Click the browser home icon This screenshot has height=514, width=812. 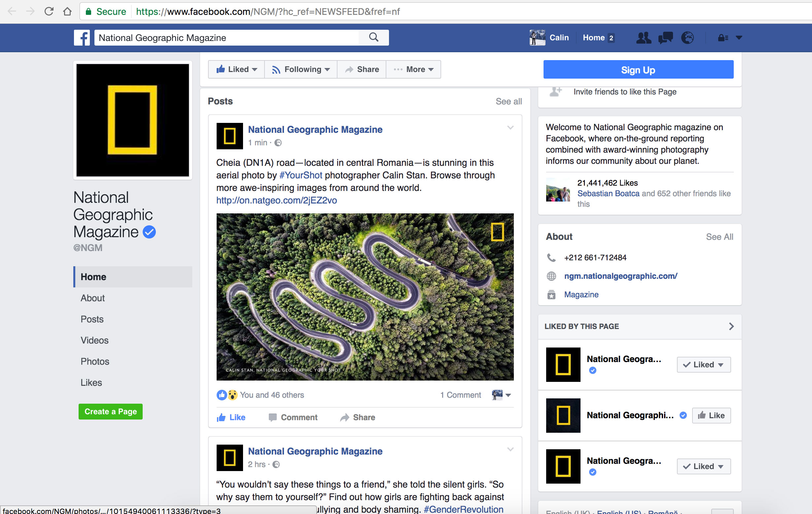(x=67, y=12)
